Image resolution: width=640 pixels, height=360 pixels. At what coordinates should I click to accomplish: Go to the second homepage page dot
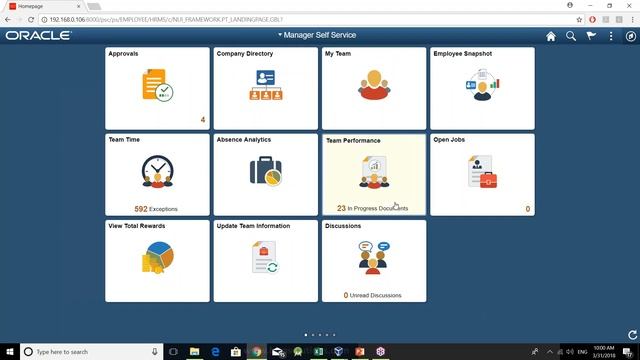[x=313, y=335]
